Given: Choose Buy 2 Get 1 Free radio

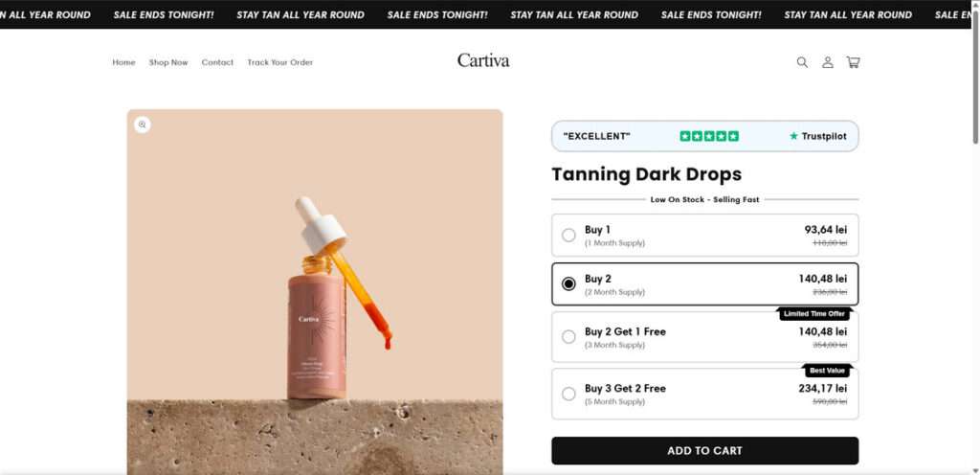Looking at the screenshot, I should click(x=568, y=337).
